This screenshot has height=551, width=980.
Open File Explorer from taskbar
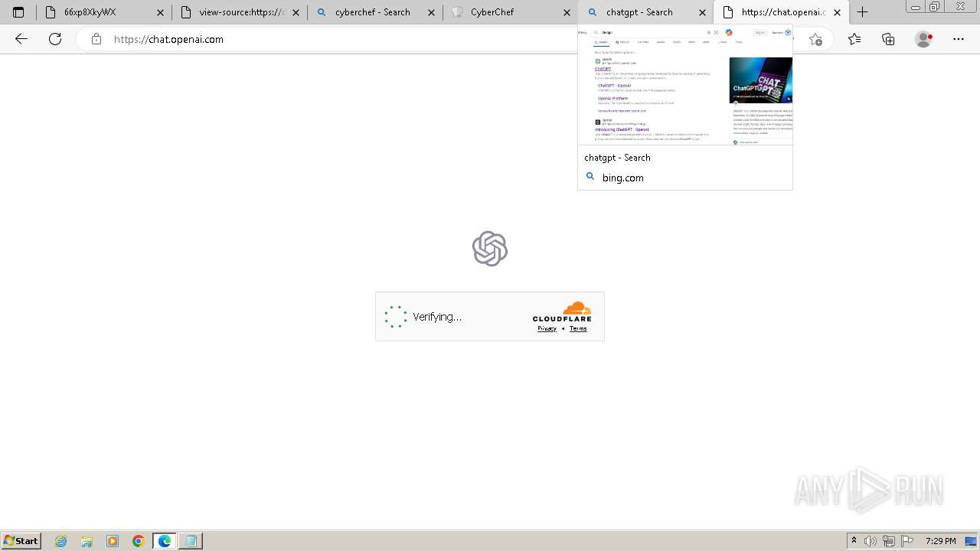coord(87,541)
